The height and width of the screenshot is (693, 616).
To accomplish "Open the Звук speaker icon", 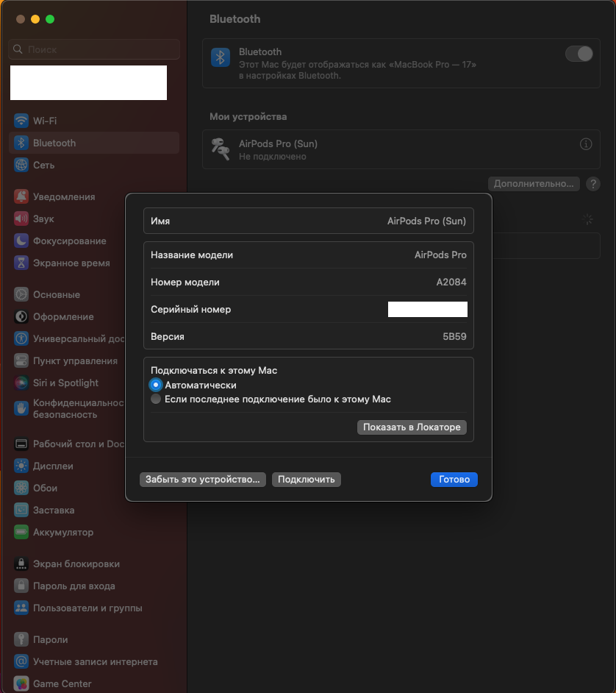I will click(21, 218).
